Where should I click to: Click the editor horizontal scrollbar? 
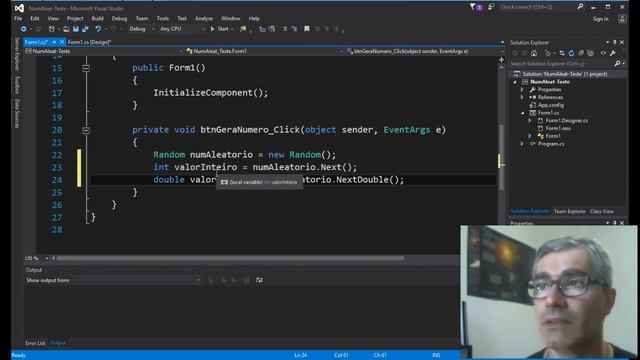231,258
